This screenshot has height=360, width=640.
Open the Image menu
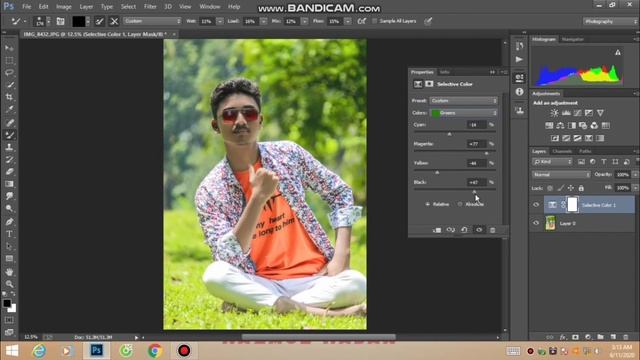[64, 7]
